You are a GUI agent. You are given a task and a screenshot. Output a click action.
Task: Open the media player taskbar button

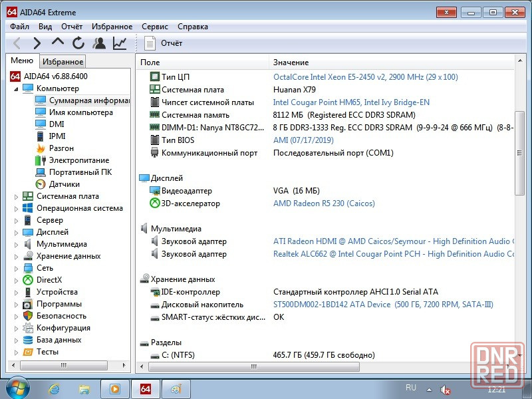point(115,389)
